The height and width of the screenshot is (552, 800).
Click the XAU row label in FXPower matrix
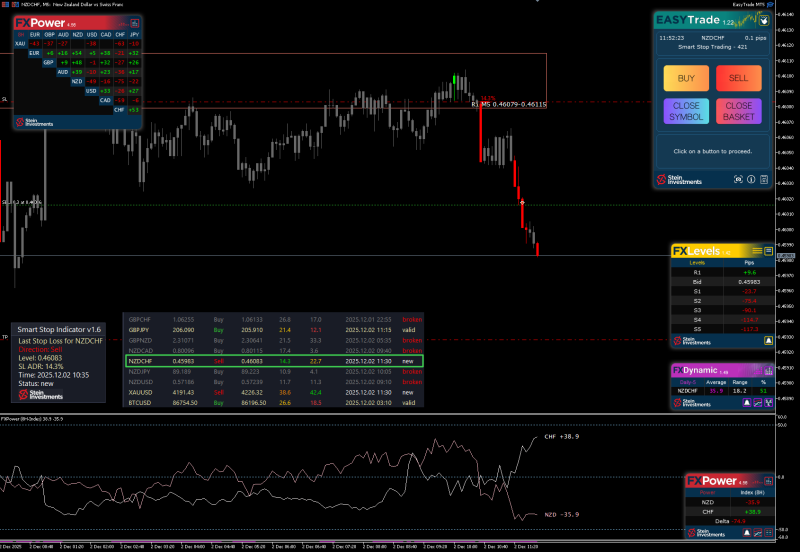point(20,44)
